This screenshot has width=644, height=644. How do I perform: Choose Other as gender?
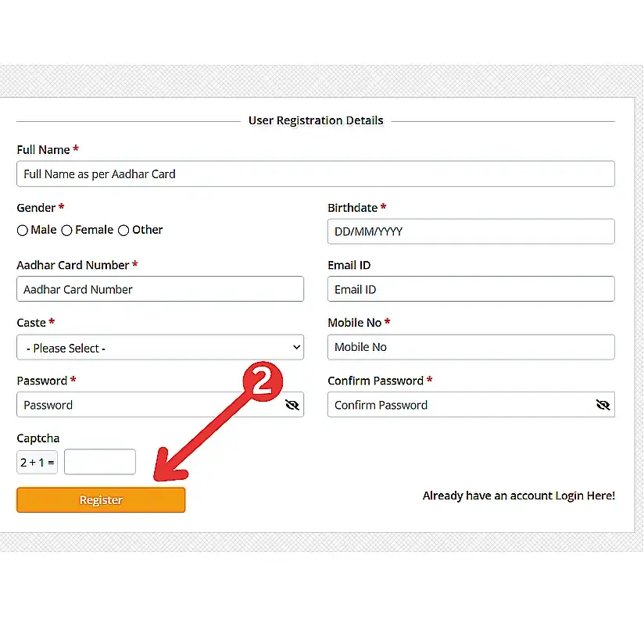coord(123,230)
